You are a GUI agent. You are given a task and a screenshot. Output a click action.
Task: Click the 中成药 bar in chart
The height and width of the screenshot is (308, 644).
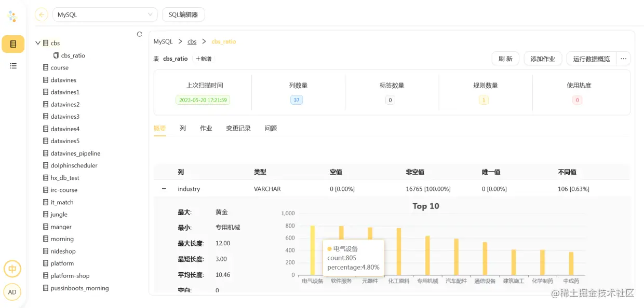[x=571, y=263]
